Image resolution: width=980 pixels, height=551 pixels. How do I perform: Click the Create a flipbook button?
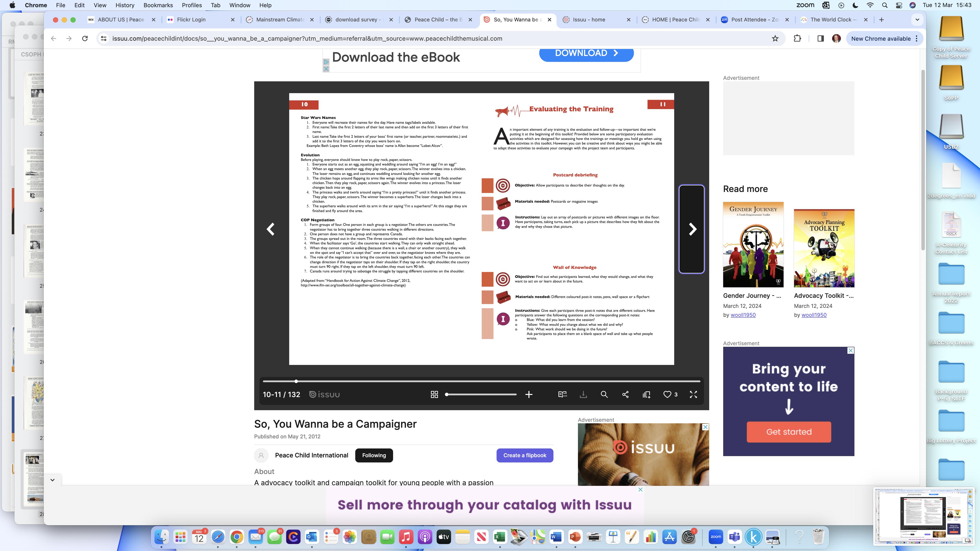coord(525,455)
